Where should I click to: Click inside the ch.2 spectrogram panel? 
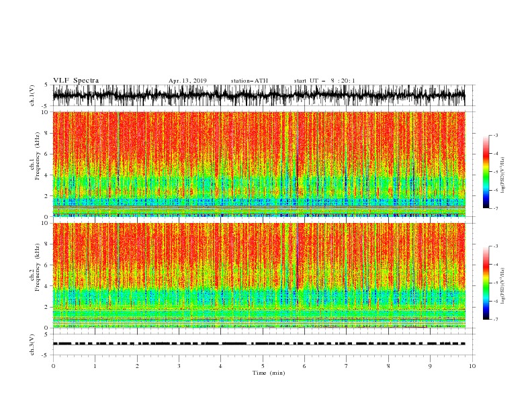pos(259,275)
